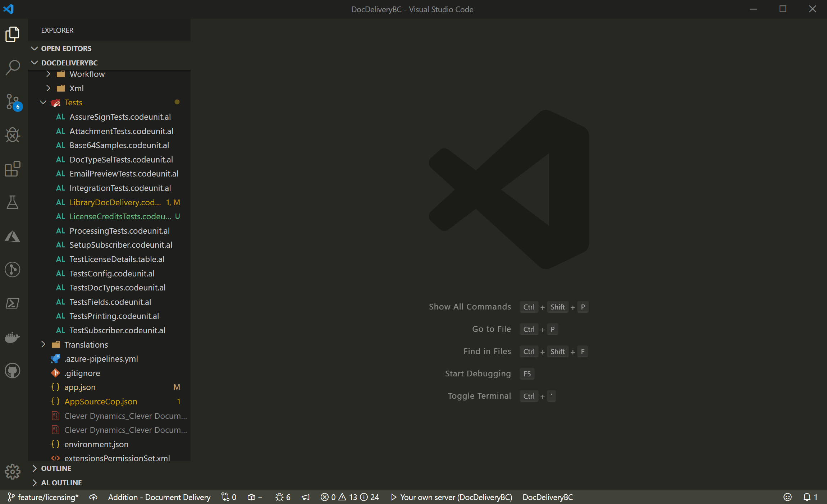Screen dimensions: 827x504
Task: Expand the Translations folder
Action: (109, 345)
